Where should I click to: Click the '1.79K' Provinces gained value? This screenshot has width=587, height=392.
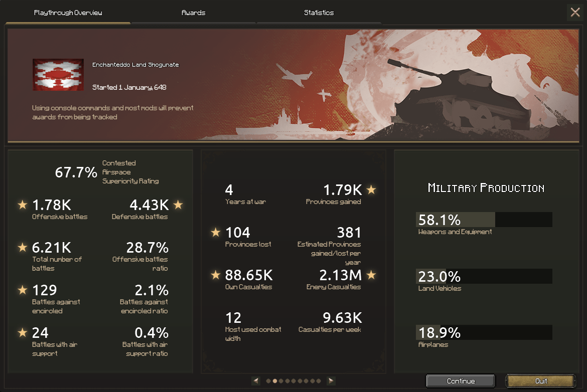tap(343, 190)
